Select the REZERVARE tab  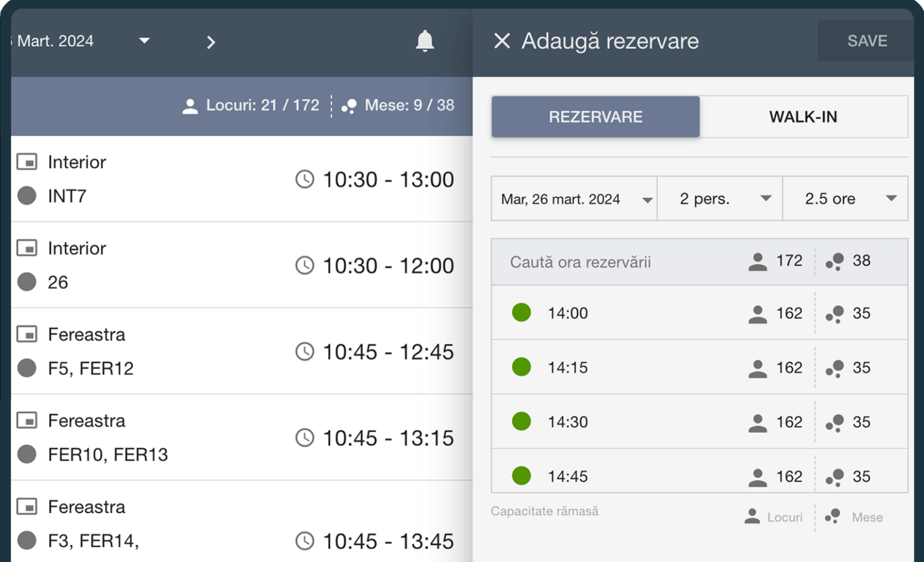pos(596,117)
